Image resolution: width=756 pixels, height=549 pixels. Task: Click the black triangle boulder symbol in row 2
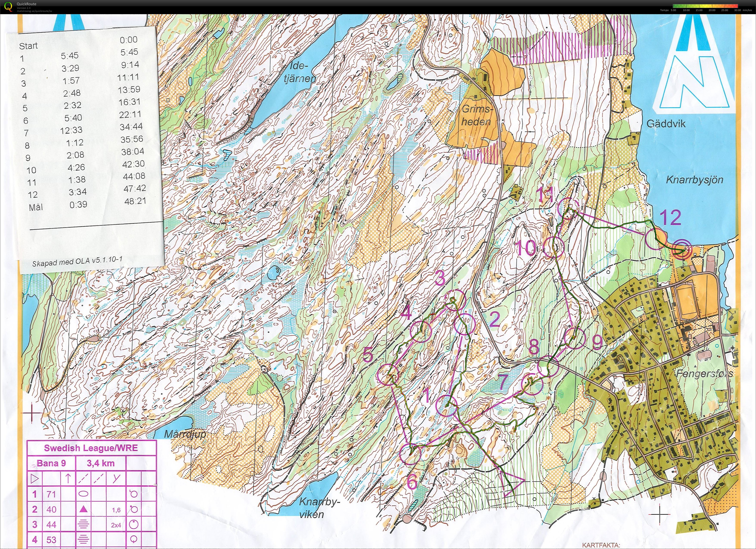tap(84, 509)
